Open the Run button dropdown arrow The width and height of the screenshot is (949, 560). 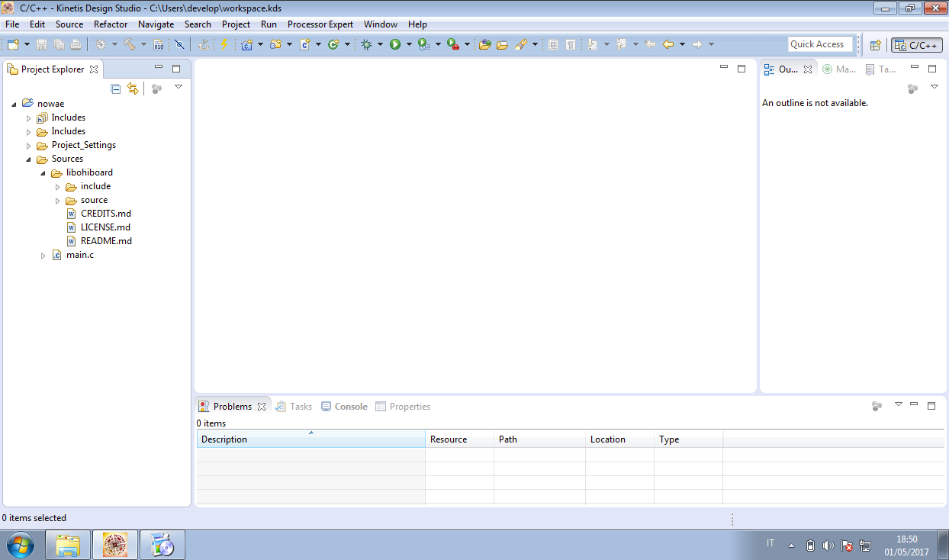(409, 44)
